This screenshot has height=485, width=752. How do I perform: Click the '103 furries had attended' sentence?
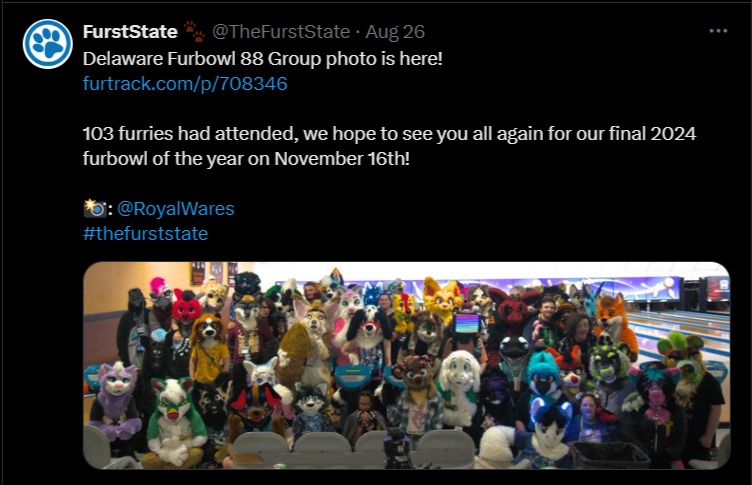pos(389,133)
